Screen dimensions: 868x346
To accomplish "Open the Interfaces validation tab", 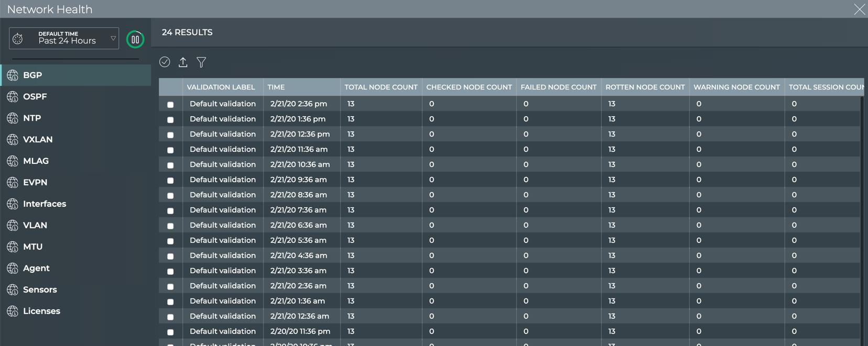I will click(x=45, y=204).
